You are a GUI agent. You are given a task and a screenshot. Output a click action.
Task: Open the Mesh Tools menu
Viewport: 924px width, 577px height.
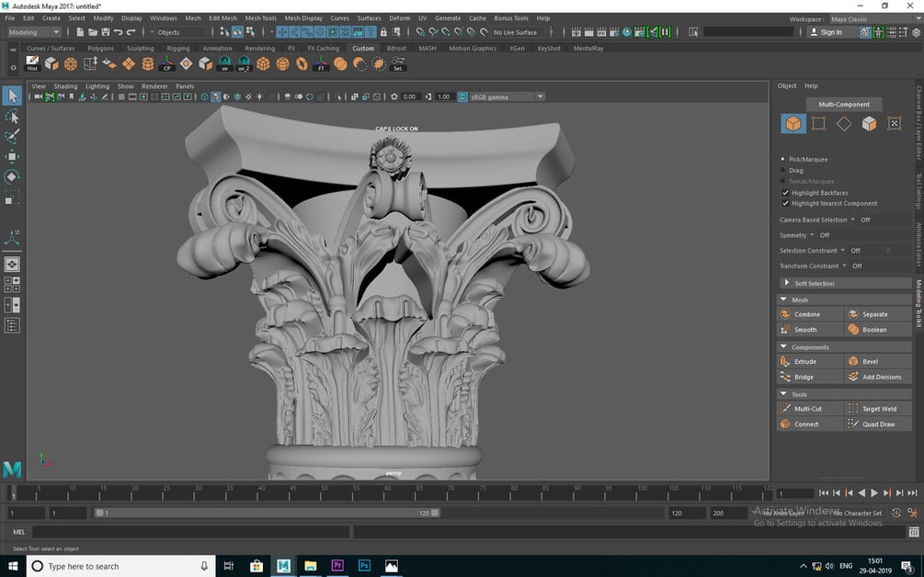[260, 17]
